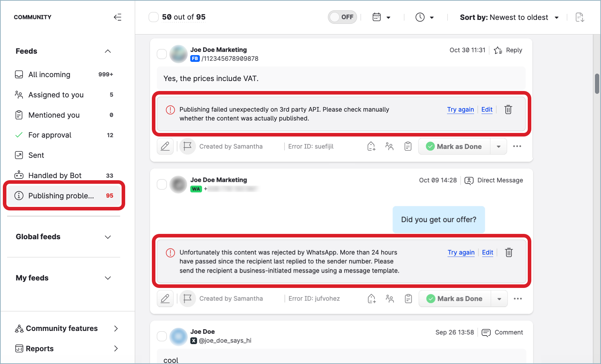Delete the failed Facebook publishing message
Screen dimensions: 601x364
(508, 109)
